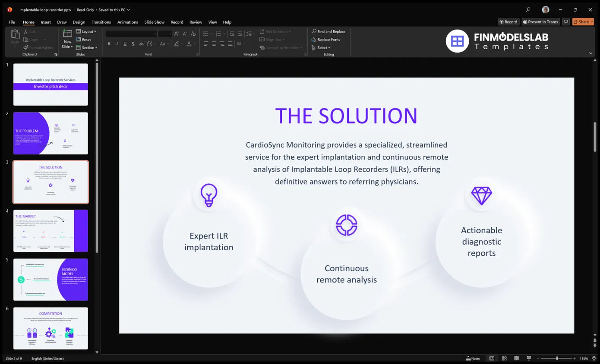Open the Clipboard dialog launcher

(x=56, y=54)
